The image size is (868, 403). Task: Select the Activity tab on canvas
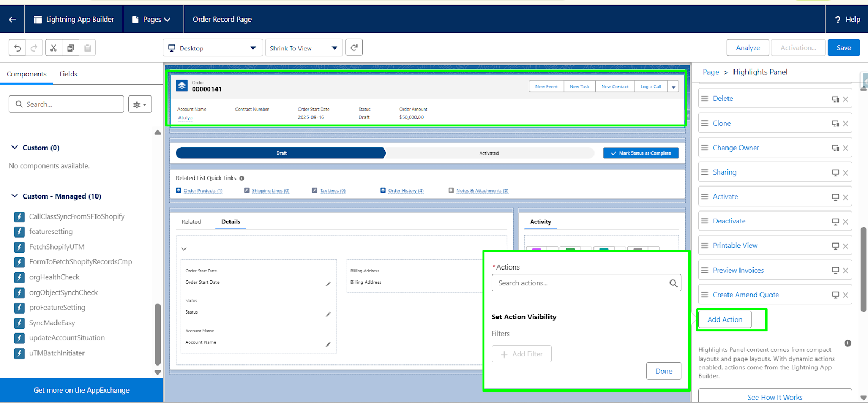(540, 222)
